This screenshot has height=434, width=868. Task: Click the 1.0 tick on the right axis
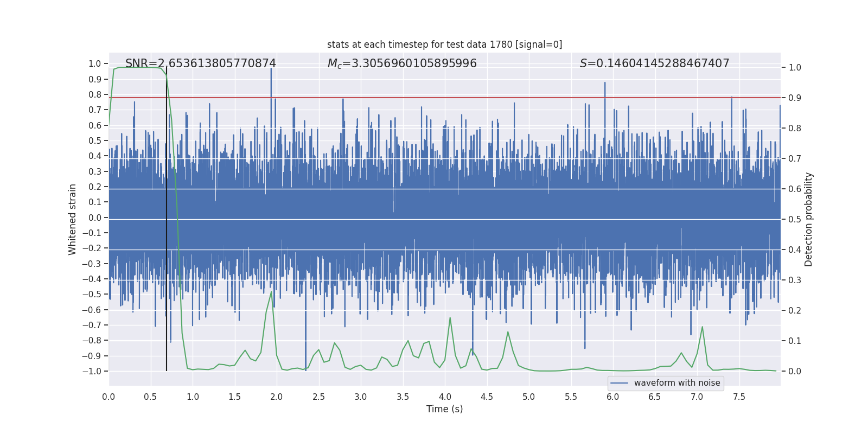click(795, 67)
